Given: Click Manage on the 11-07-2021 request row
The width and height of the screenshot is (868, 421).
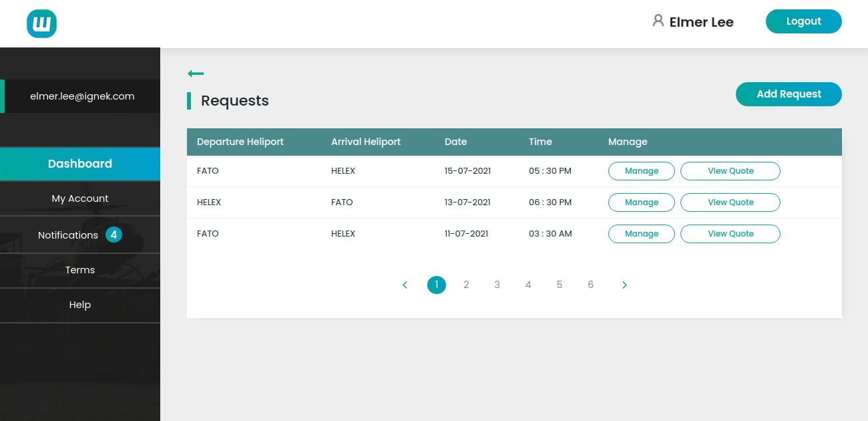Looking at the screenshot, I should 641,233.
